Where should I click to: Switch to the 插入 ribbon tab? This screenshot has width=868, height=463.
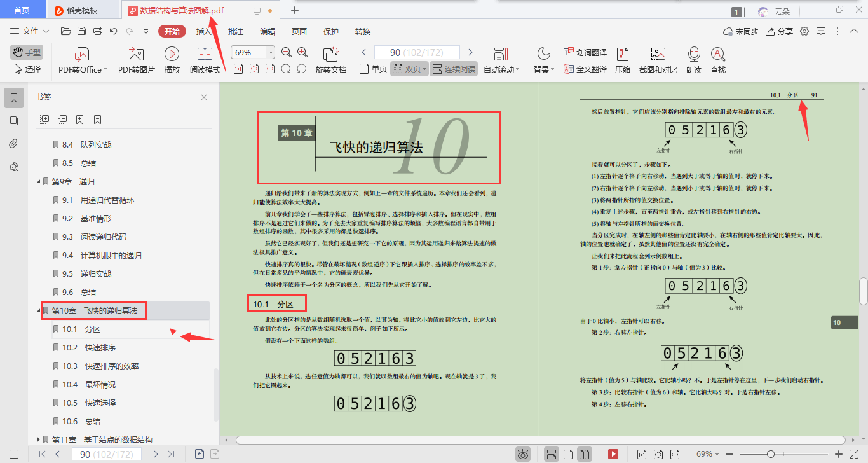click(x=204, y=31)
